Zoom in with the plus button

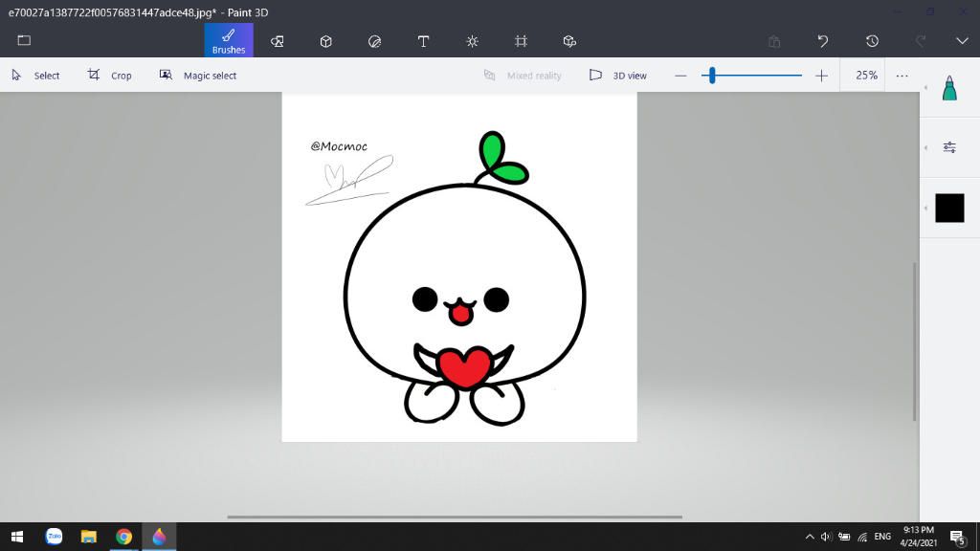point(821,76)
